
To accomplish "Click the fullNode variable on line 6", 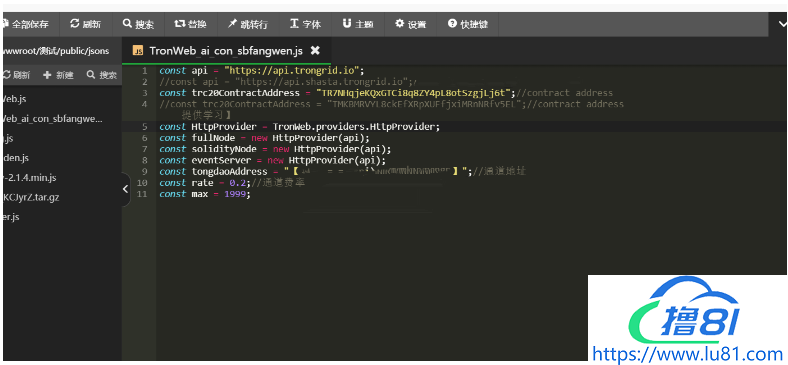I will 213,138.
